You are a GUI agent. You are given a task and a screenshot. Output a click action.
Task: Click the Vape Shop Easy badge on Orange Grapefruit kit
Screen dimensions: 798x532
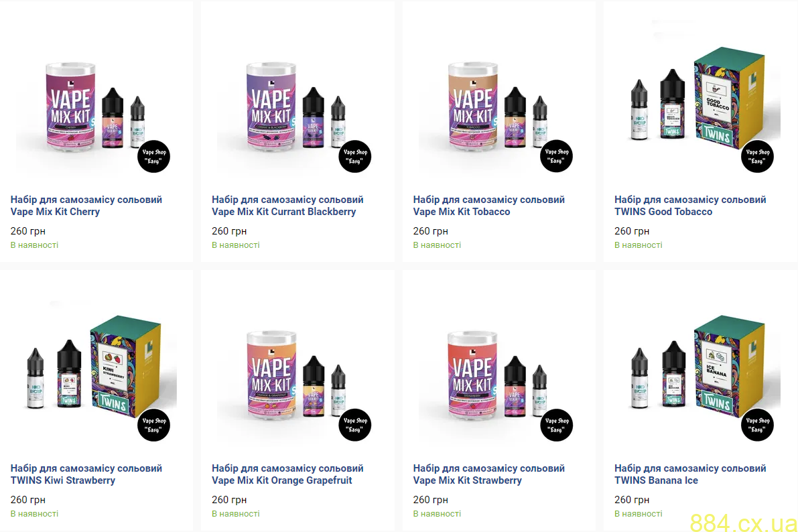[355, 425]
